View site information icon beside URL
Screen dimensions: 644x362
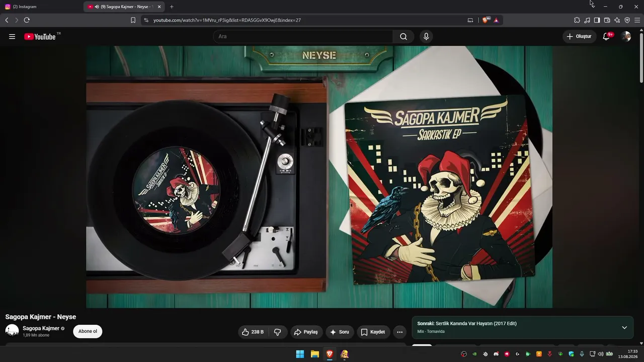(x=146, y=20)
